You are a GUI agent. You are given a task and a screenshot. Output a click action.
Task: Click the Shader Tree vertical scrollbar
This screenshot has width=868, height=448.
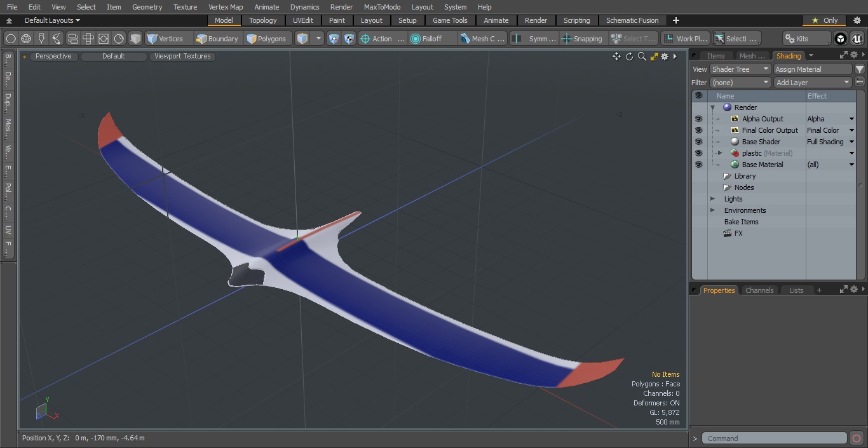(861, 184)
